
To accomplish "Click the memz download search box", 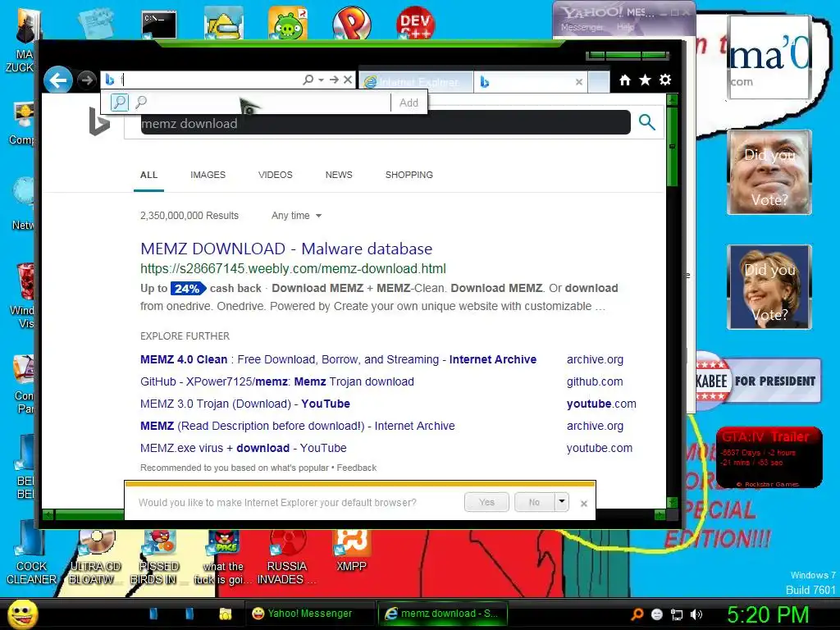I will coord(386,123).
